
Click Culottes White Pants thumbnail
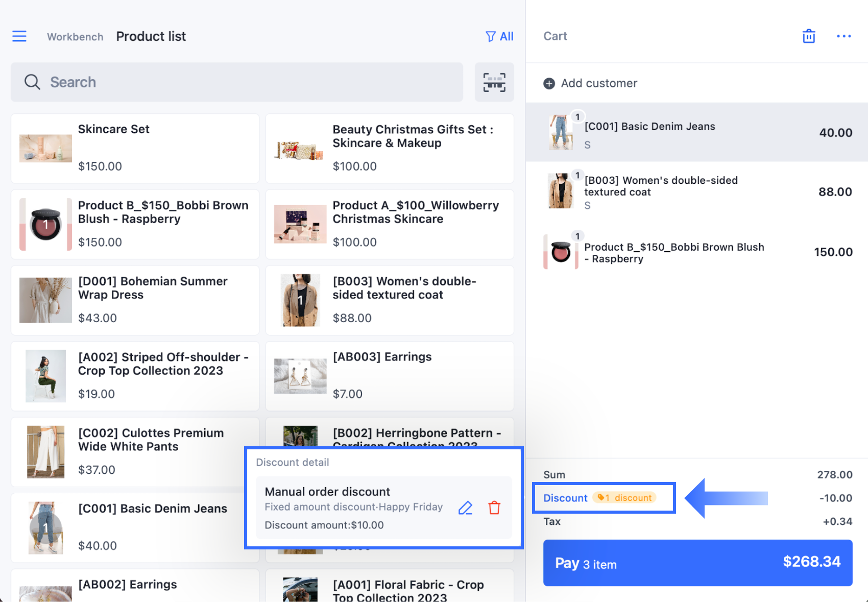(x=45, y=452)
